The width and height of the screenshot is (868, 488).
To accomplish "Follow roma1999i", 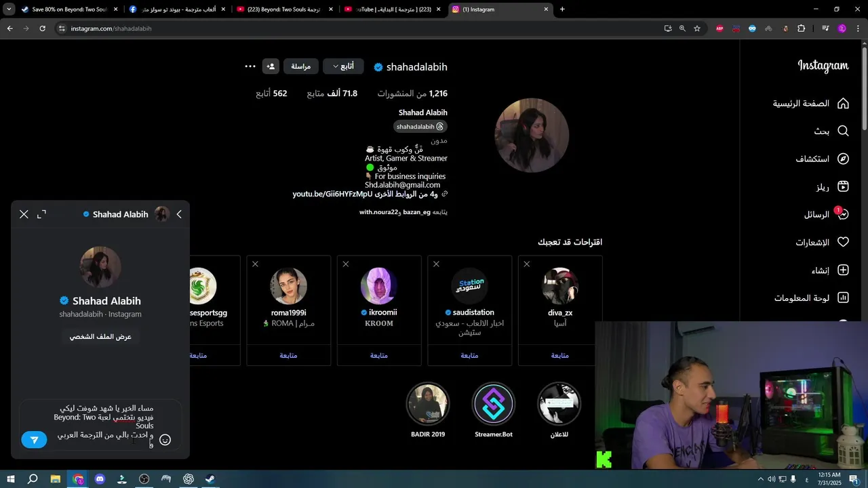I will (x=288, y=355).
